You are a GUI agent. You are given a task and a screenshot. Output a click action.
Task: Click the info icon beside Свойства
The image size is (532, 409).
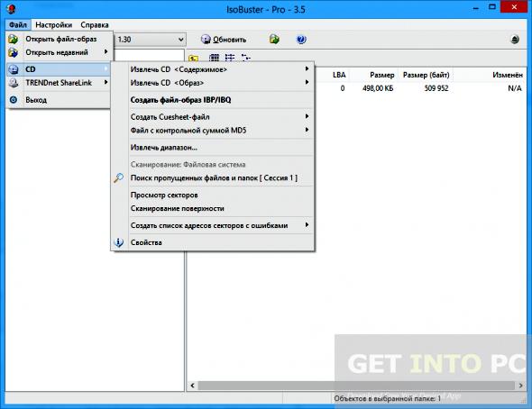point(118,242)
